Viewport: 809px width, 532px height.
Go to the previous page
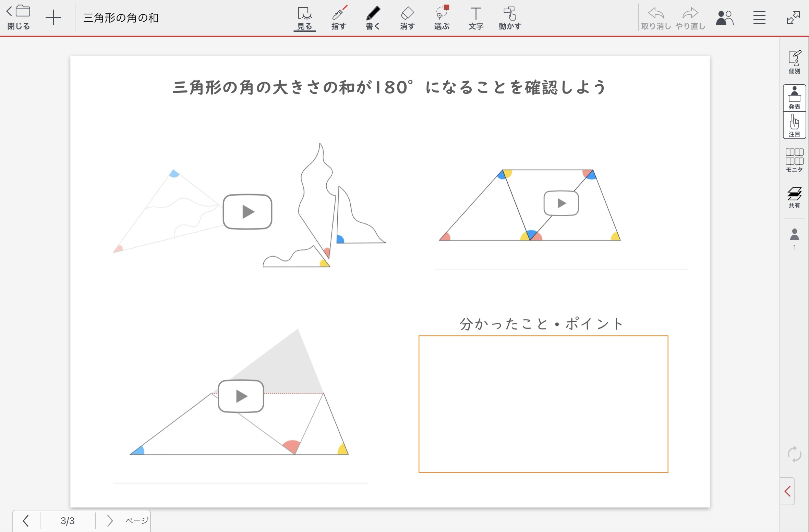26,521
